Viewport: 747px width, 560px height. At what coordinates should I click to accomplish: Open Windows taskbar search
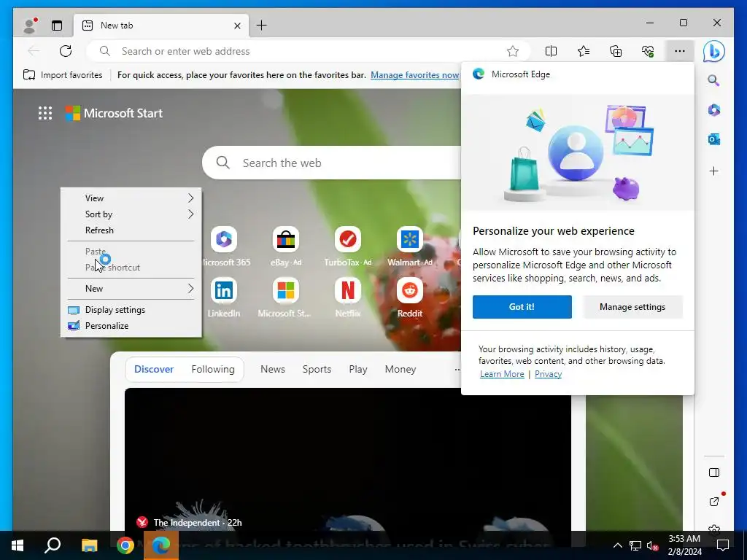(53, 545)
